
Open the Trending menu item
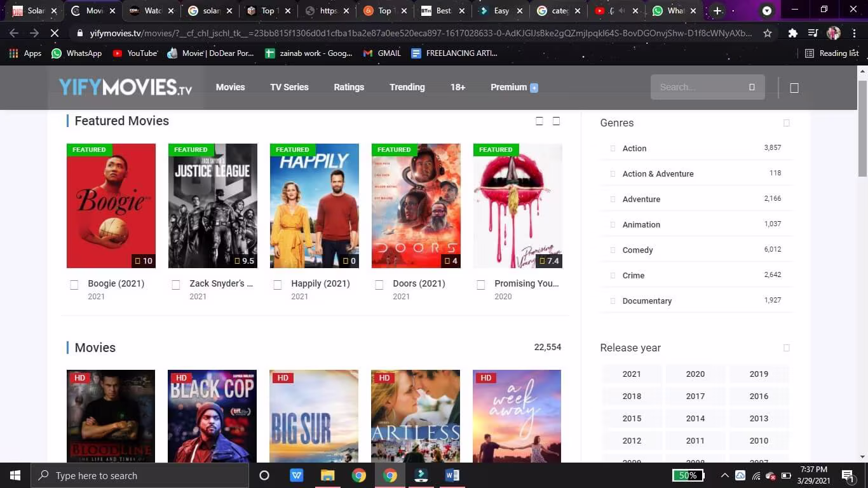pos(407,87)
